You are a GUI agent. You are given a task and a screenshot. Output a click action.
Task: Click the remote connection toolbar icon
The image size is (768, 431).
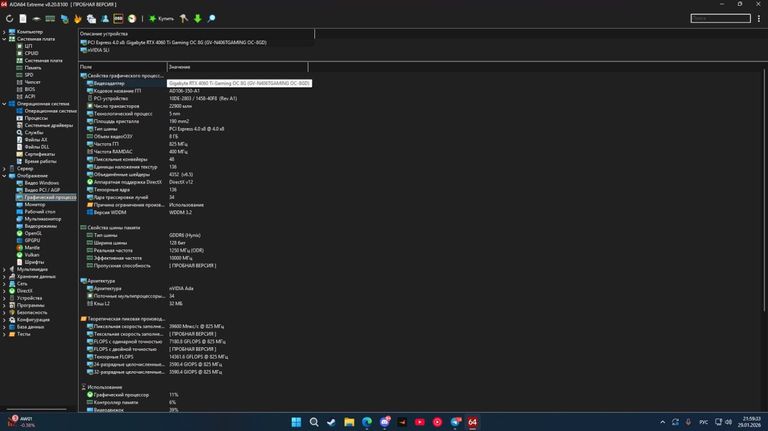[91, 19]
